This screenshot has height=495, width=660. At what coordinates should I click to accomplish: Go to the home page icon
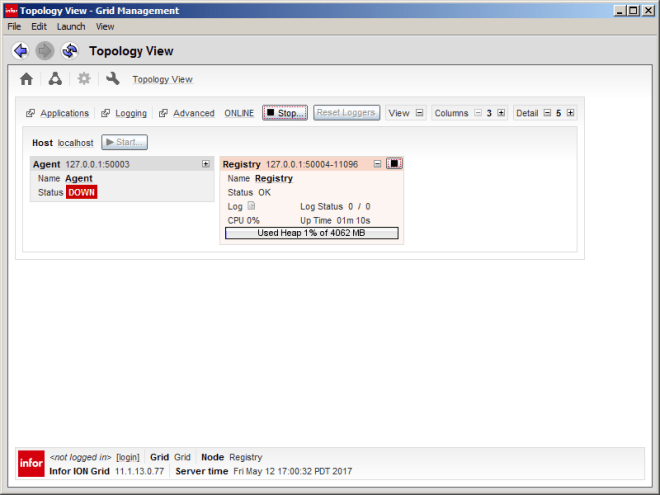27,79
